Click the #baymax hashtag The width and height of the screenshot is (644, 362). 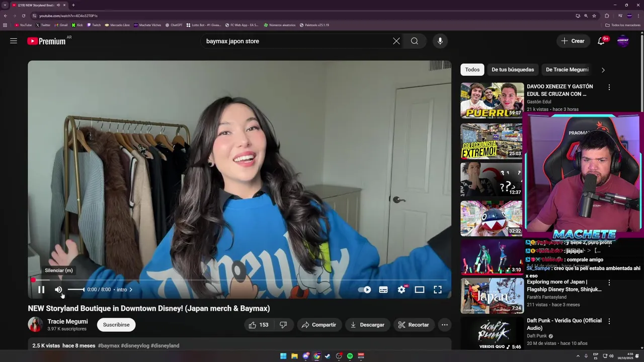coord(109,346)
